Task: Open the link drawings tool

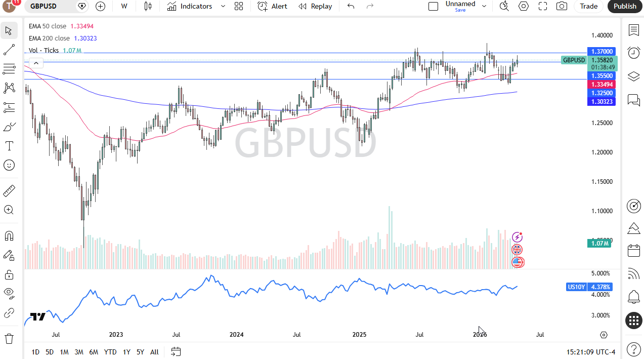Action: click(9, 312)
